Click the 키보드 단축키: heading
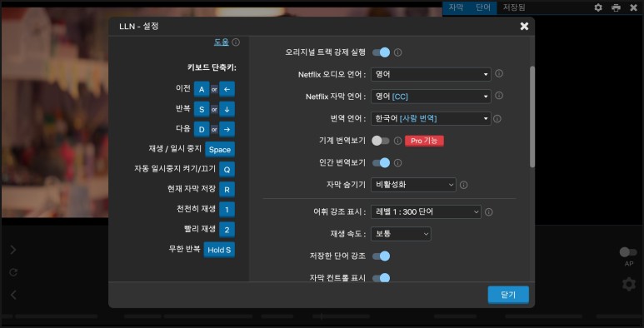644x328 pixels. click(x=212, y=67)
